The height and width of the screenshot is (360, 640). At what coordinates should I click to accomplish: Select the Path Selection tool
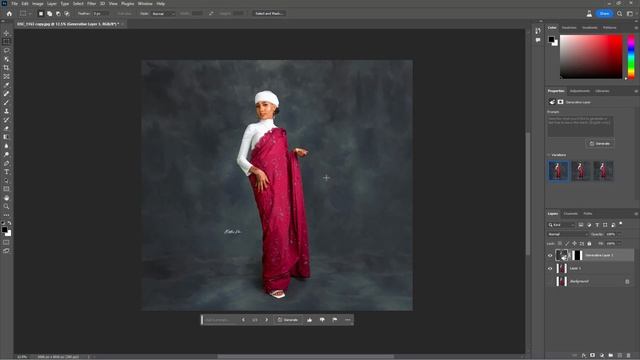coord(6,180)
